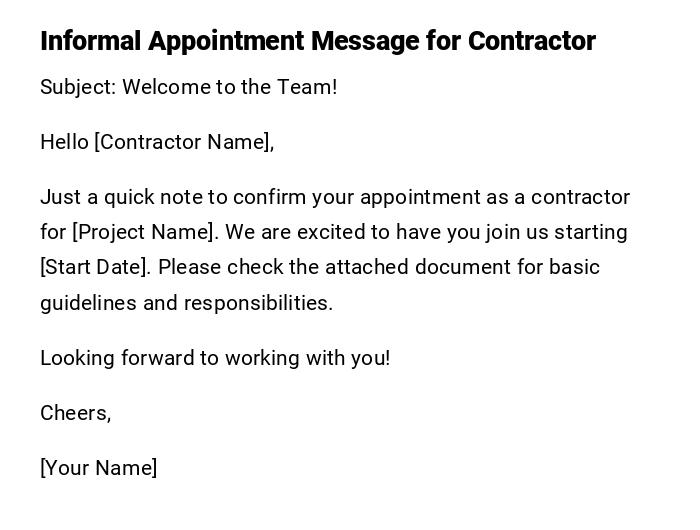
Task: Click the words "join us starting"
Action: [x=556, y=232]
